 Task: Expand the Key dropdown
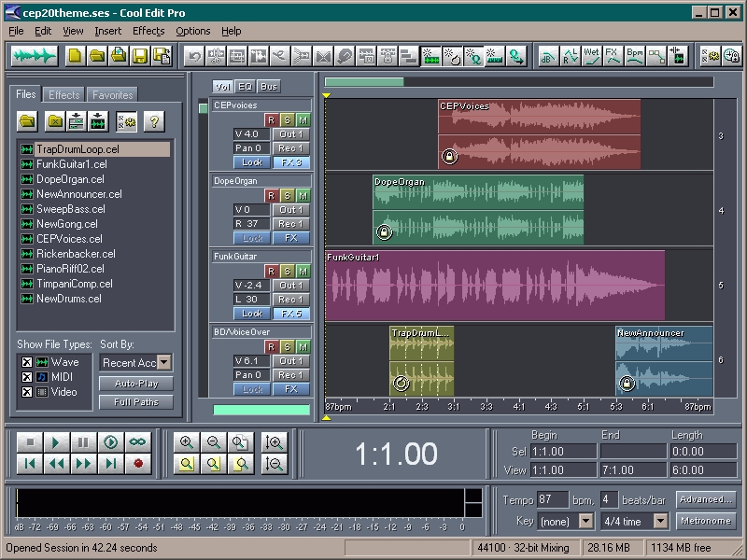pyautogui.click(x=585, y=521)
